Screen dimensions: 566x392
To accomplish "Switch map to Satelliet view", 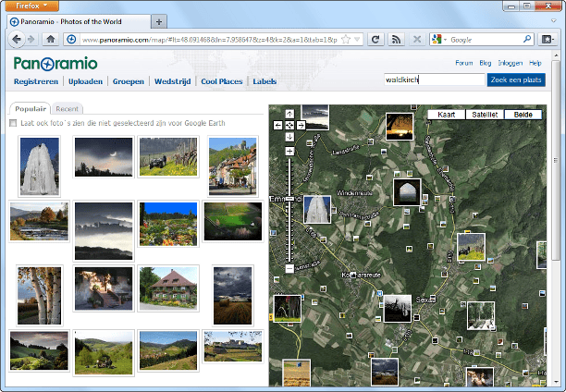I will [x=485, y=115].
